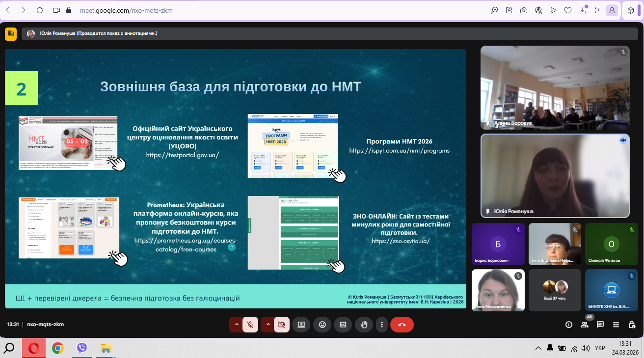
Task: Open Viber from the taskbar
Action: [x=82, y=348]
